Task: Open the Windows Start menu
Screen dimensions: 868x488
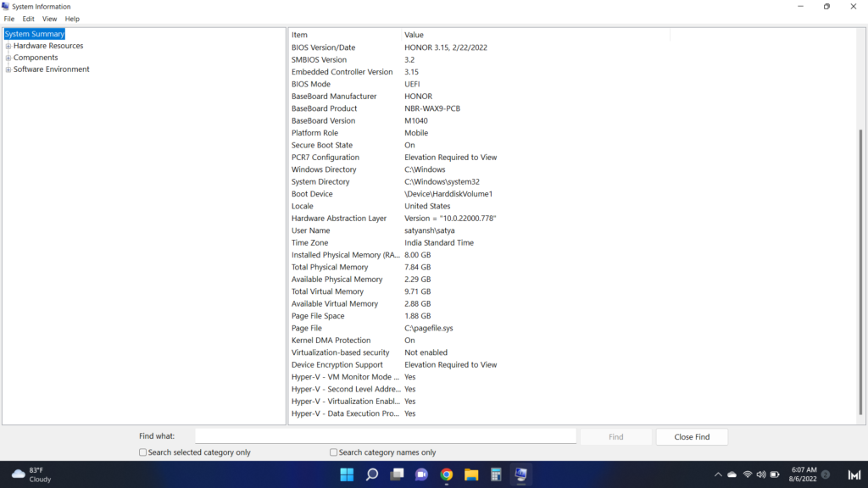Action: (x=347, y=474)
